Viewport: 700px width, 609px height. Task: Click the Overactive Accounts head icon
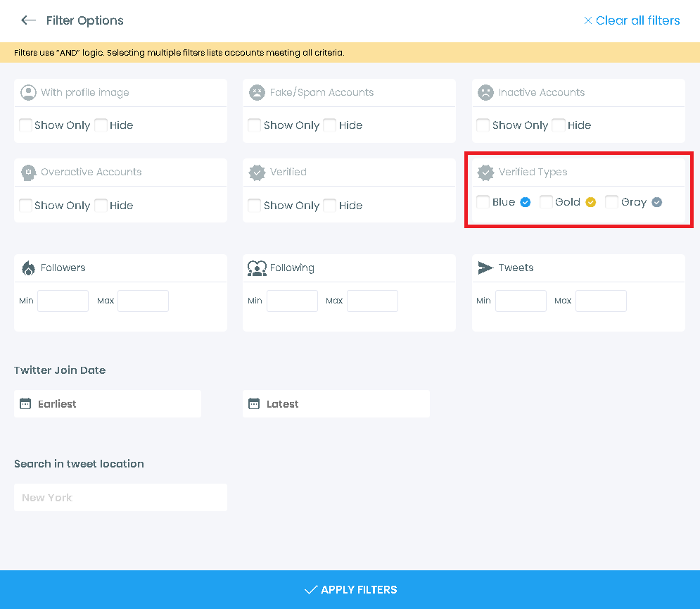pyautogui.click(x=28, y=172)
